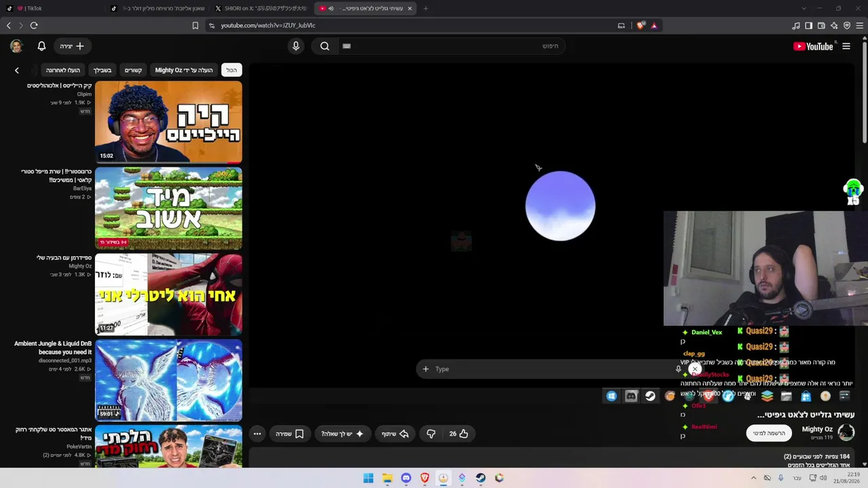This screenshot has width=868, height=488.
Task: Click the address bar URL
Action: click(268, 25)
